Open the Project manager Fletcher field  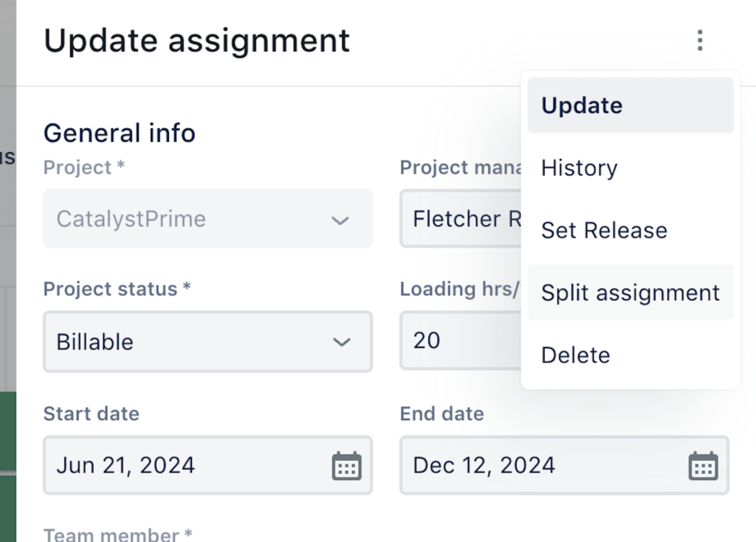click(x=461, y=219)
